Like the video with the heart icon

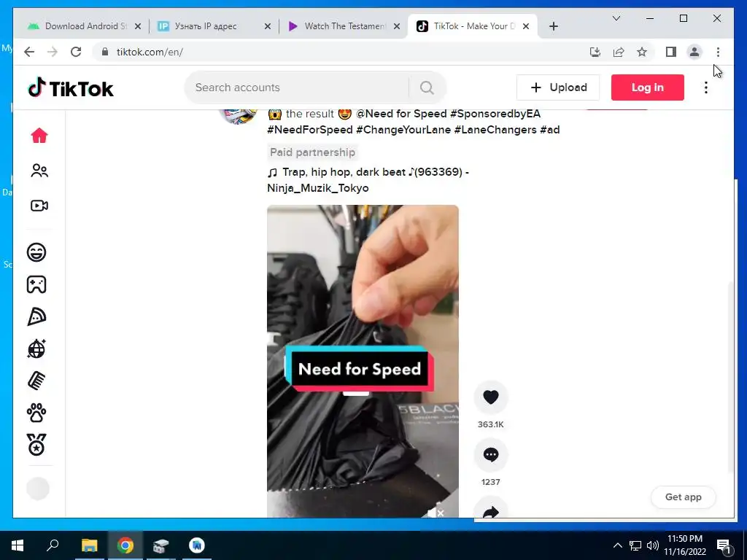click(491, 397)
